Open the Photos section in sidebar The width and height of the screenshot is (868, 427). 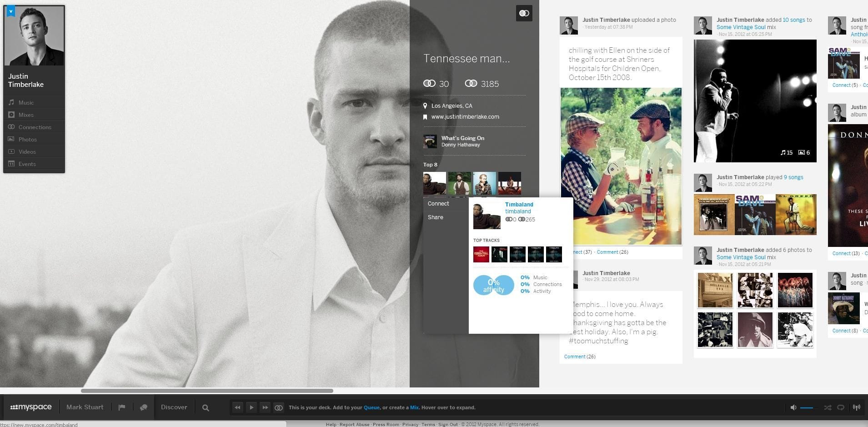[x=27, y=140]
